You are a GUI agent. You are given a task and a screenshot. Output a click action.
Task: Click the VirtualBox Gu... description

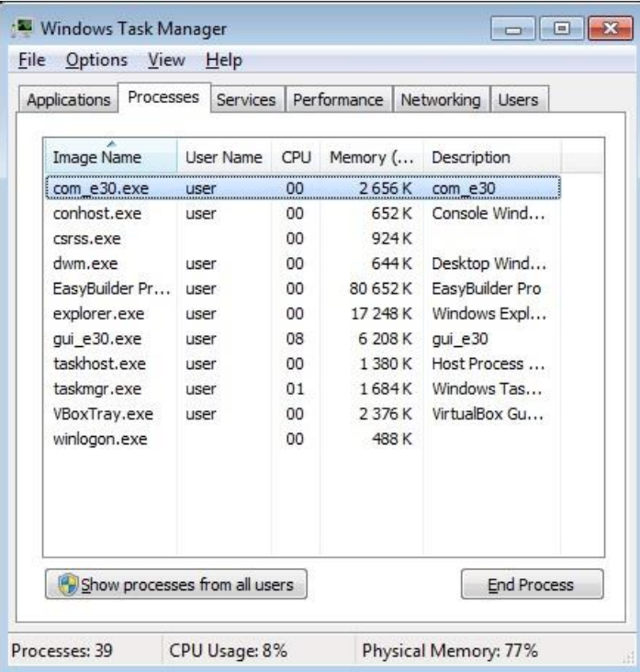[x=488, y=414]
